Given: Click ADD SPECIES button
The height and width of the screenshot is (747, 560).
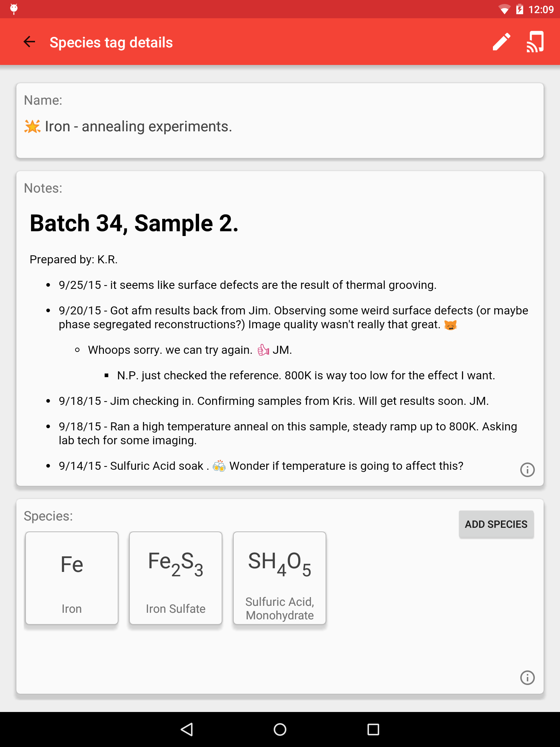Looking at the screenshot, I should pyautogui.click(x=496, y=524).
